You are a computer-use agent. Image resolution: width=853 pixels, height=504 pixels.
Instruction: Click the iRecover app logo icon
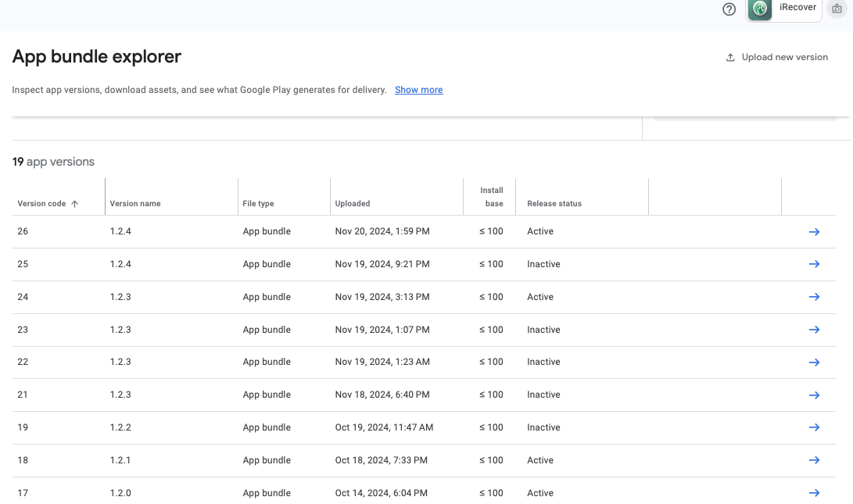(760, 9)
